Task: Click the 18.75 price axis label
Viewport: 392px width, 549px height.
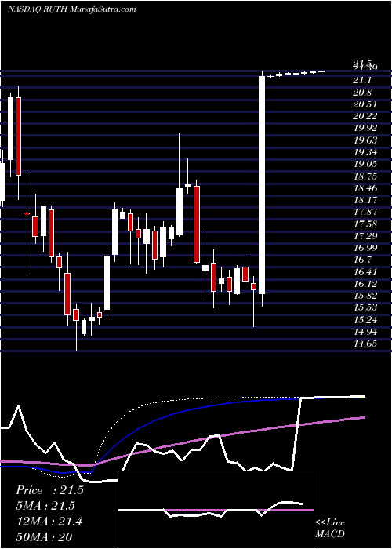Action: 365,176
